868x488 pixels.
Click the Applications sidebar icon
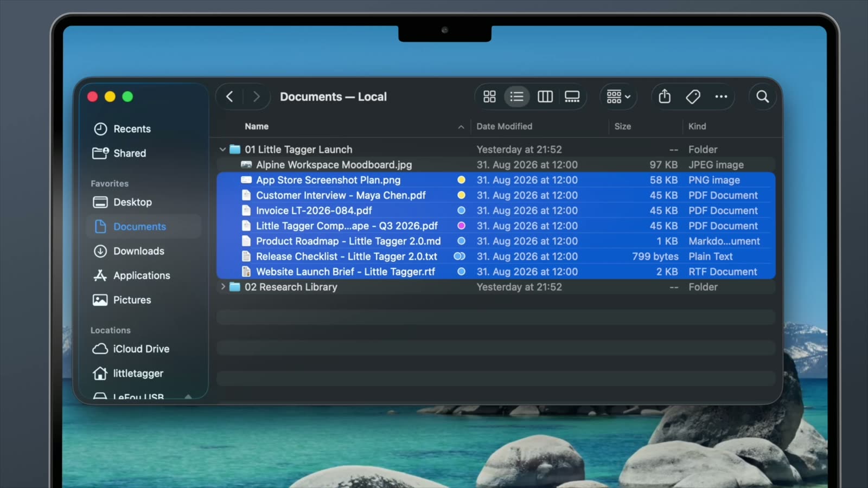[100, 275]
